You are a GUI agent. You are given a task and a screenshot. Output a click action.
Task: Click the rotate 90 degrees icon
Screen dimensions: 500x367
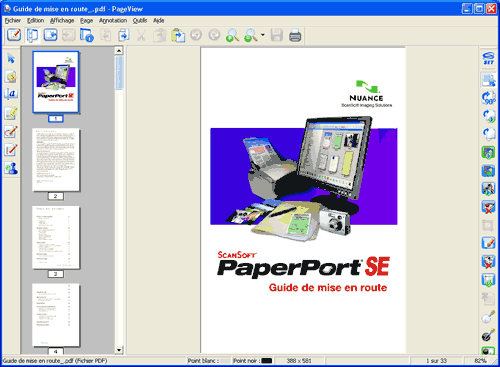pos(489,98)
